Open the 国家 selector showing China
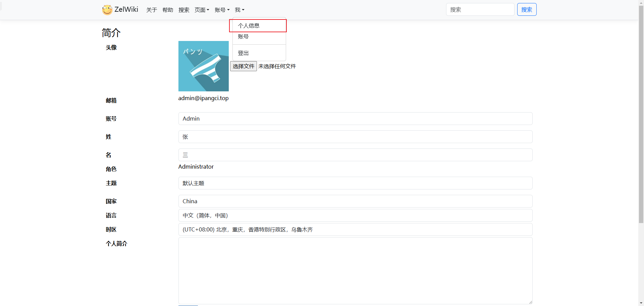Screen dimensions: 644x306 click(355, 201)
